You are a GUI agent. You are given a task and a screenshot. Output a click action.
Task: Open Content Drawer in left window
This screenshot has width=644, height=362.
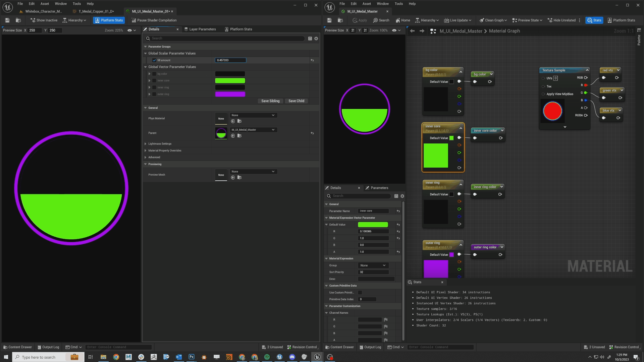point(17,347)
